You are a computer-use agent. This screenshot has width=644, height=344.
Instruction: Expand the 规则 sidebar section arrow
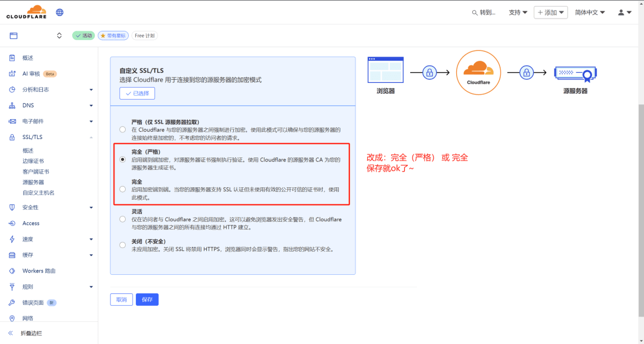(91, 287)
